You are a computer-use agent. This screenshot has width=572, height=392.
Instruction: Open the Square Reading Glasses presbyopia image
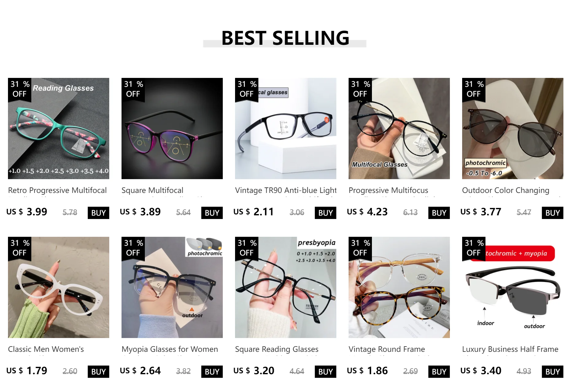point(286,287)
